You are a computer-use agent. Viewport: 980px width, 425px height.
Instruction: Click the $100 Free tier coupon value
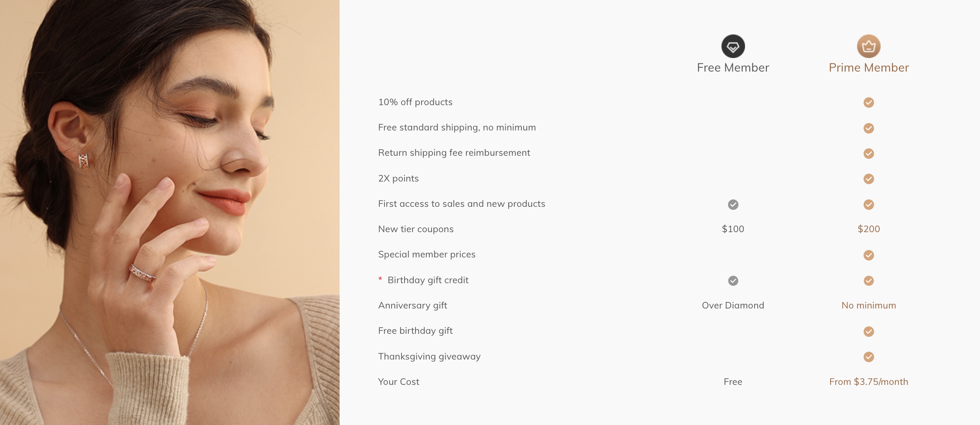(733, 229)
